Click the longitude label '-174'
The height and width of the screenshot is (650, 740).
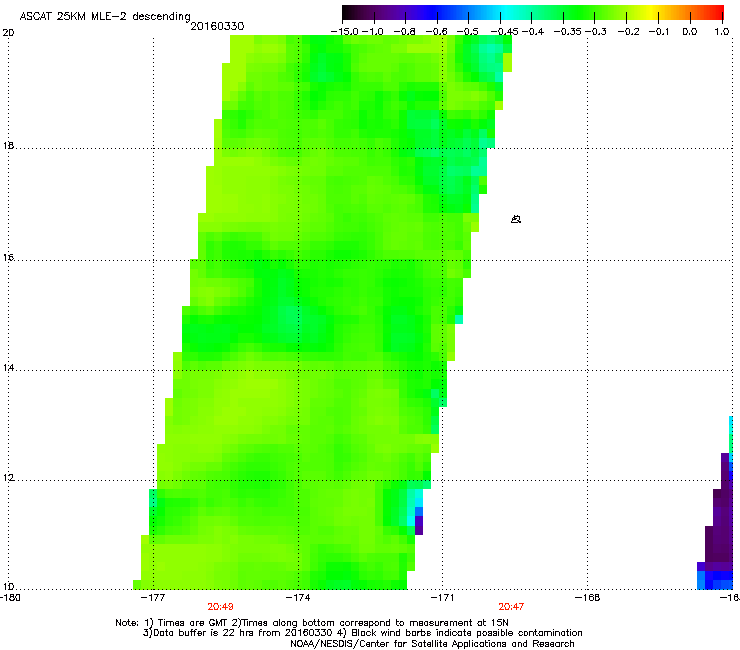[298, 597]
